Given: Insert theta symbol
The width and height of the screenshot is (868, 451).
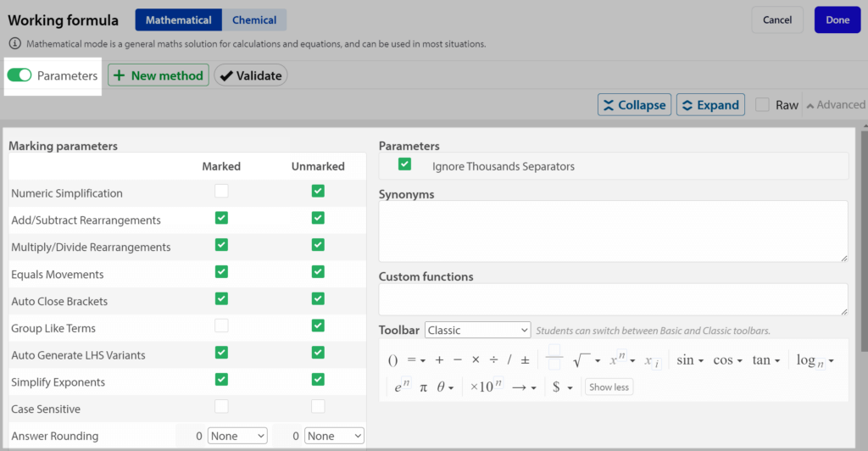Looking at the screenshot, I should click(x=441, y=387).
